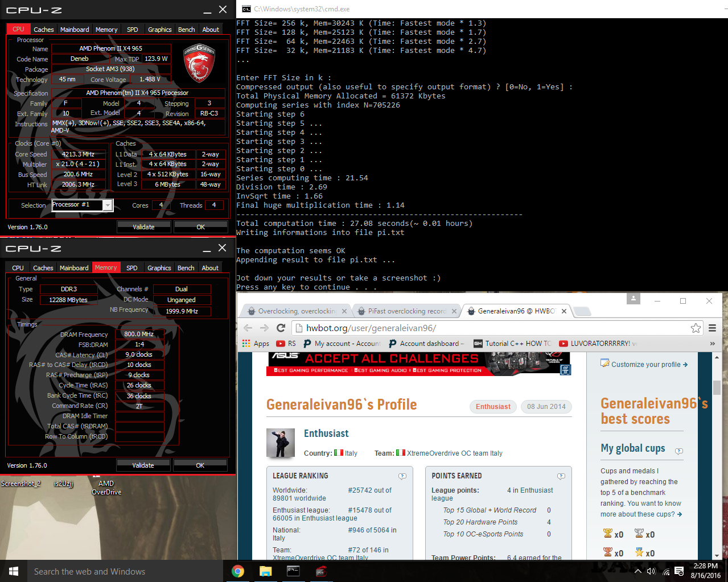Show hidden system tray icons
The image size is (728, 582).
tap(637, 571)
